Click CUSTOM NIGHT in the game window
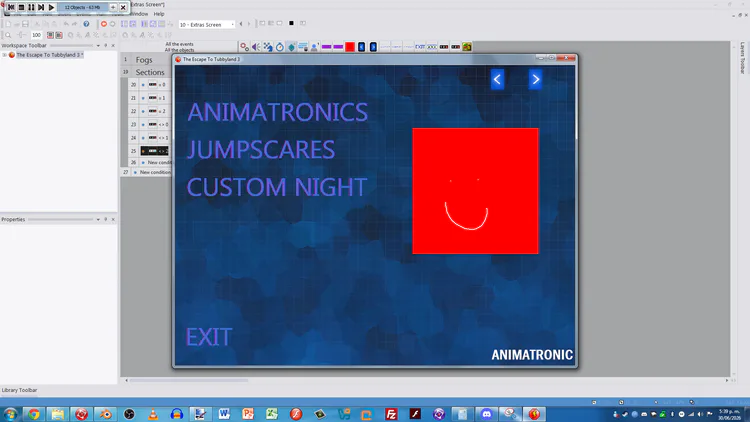 coord(277,187)
